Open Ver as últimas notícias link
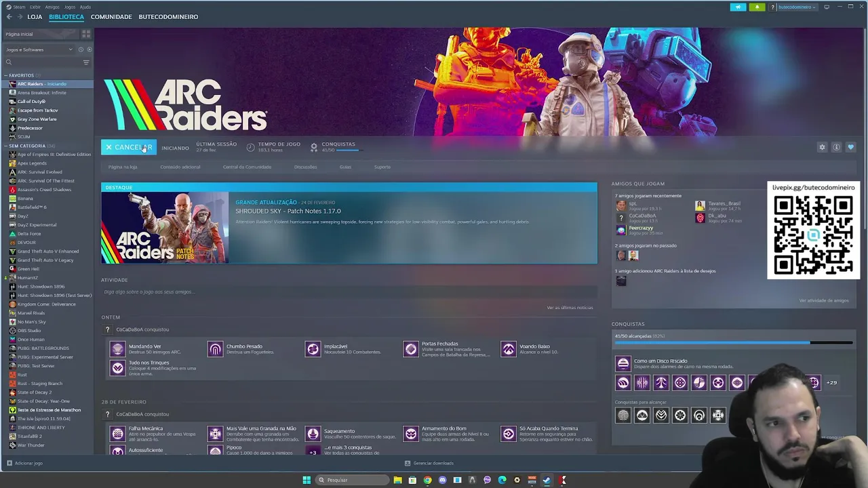This screenshot has height=488, width=868. (x=570, y=308)
